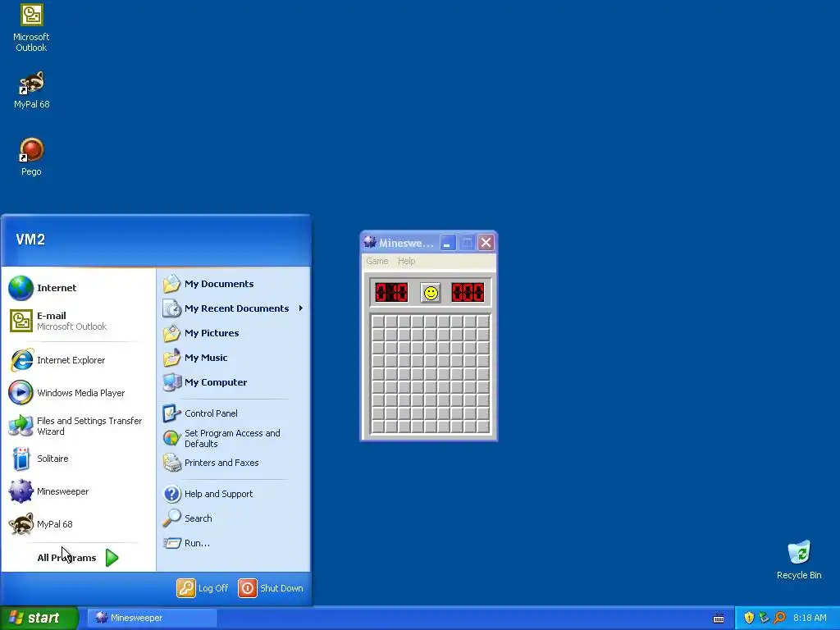
Task: Launch MyPal 68 from Start menu
Action: point(78,524)
